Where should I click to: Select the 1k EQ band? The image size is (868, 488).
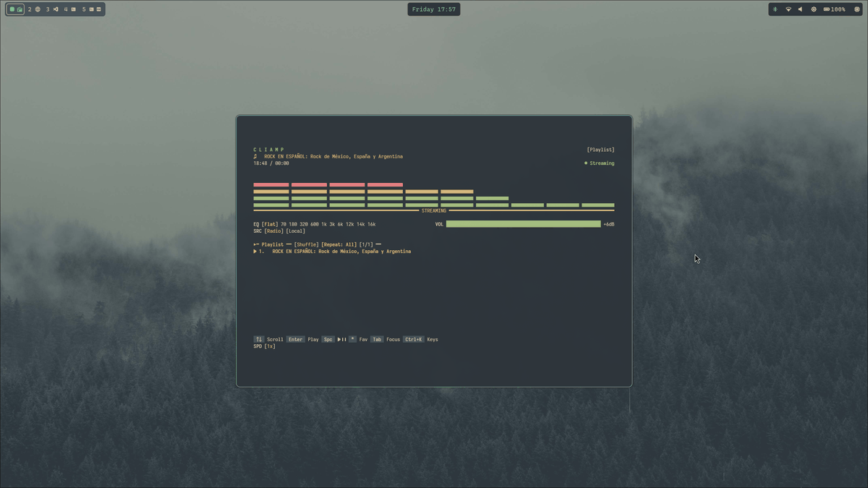pyautogui.click(x=324, y=224)
